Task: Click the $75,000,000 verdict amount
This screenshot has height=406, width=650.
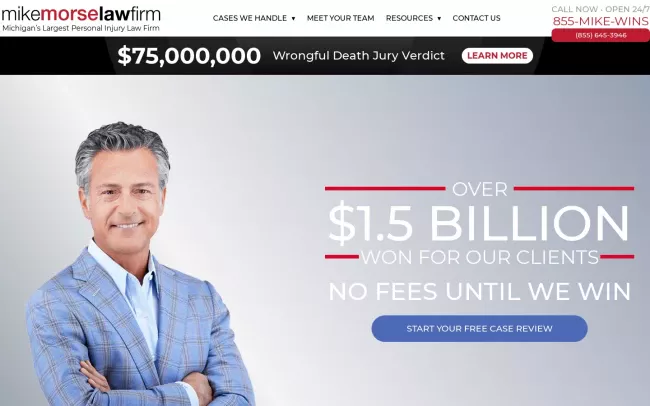Action: point(189,56)
